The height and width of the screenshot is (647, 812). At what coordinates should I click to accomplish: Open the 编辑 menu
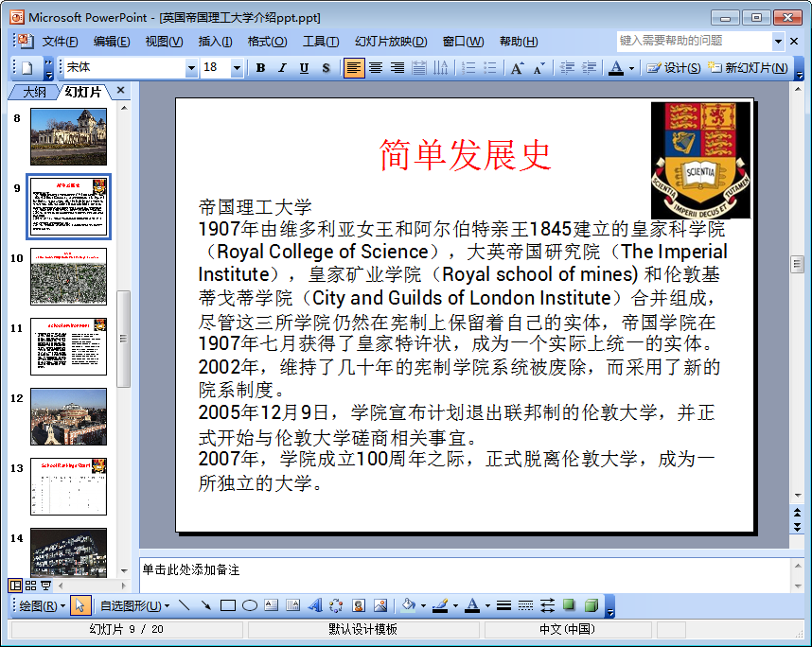pos(112,42)
